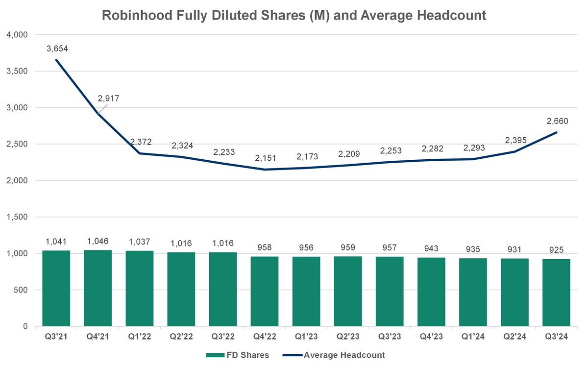Click the 2,233 headcount data label
588x369 pixels.
(x=223, y=152)
